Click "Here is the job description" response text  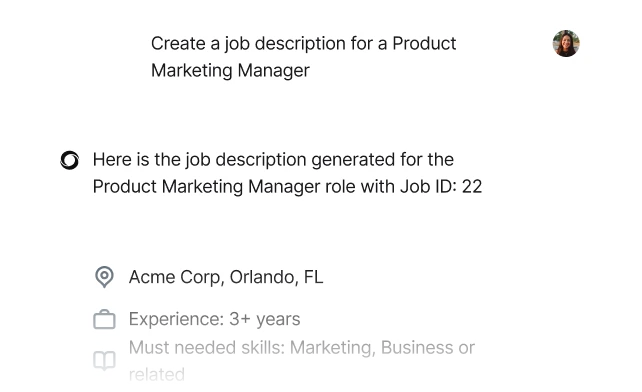pos(199,160)
